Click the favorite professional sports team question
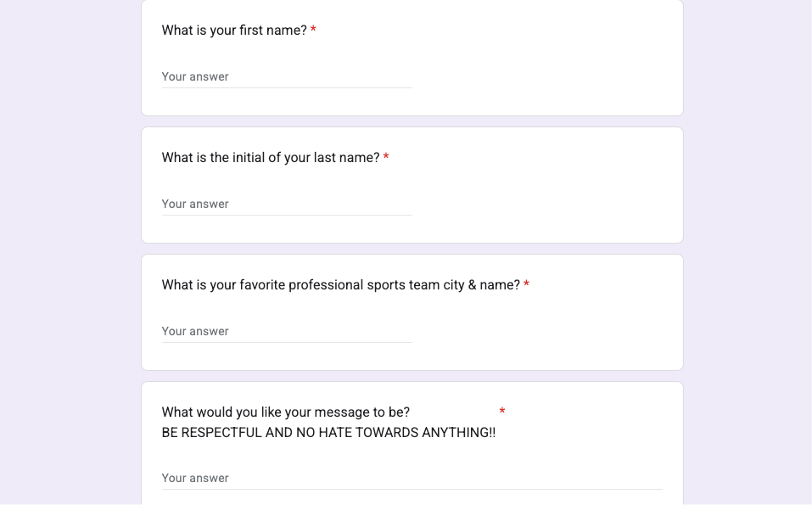 pyautogui.click(x=339, y=285)
